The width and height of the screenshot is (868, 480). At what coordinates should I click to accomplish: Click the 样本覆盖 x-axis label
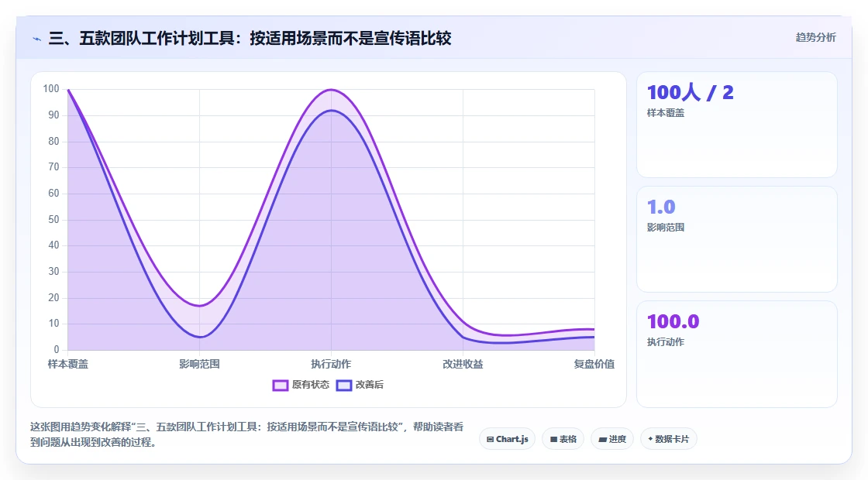68,364
